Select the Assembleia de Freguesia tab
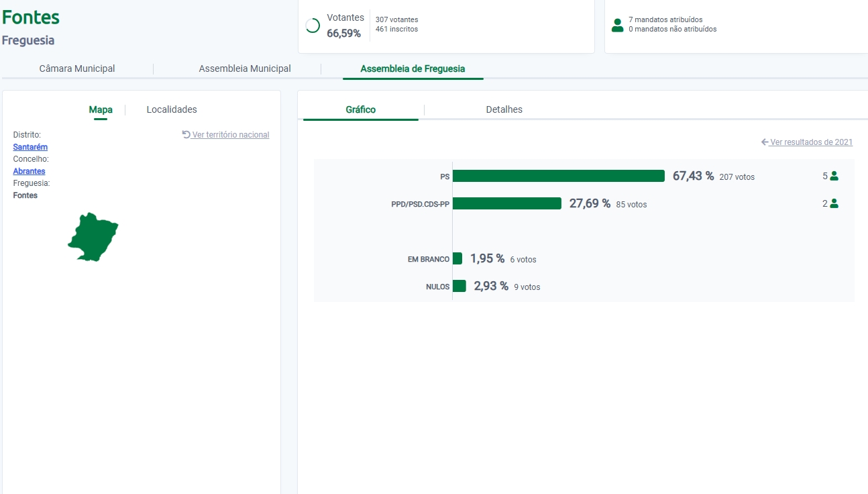 point(413,68)
